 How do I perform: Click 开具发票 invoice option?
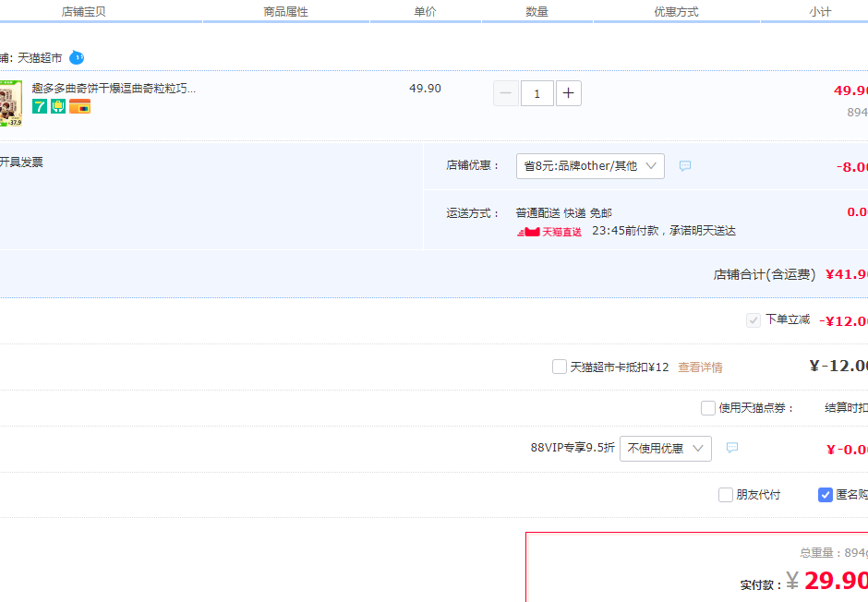[x=21, y=163]
